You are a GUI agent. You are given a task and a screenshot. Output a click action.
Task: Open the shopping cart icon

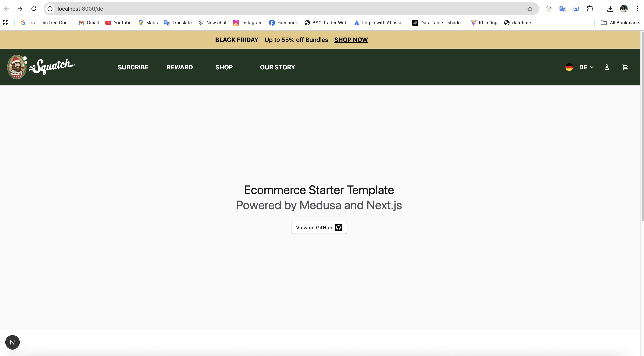coord(625,67)
